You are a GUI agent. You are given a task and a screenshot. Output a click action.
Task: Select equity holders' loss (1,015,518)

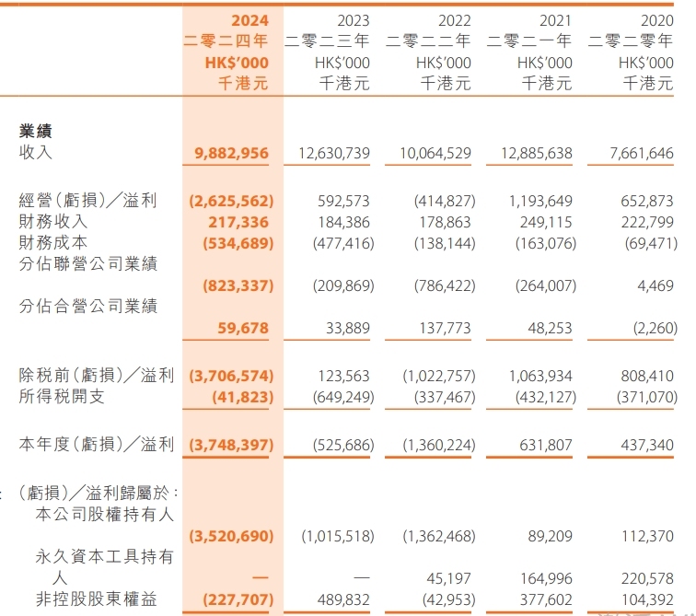point(338,536)
